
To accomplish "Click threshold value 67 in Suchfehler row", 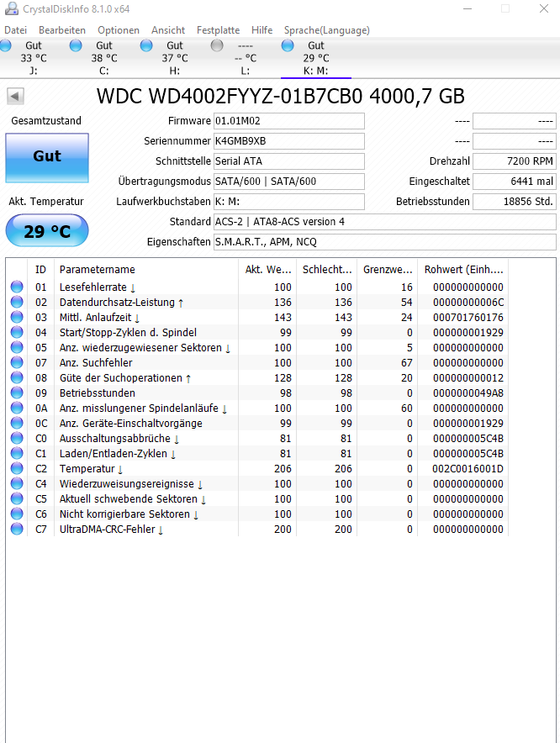I will [x=406, y=363].
